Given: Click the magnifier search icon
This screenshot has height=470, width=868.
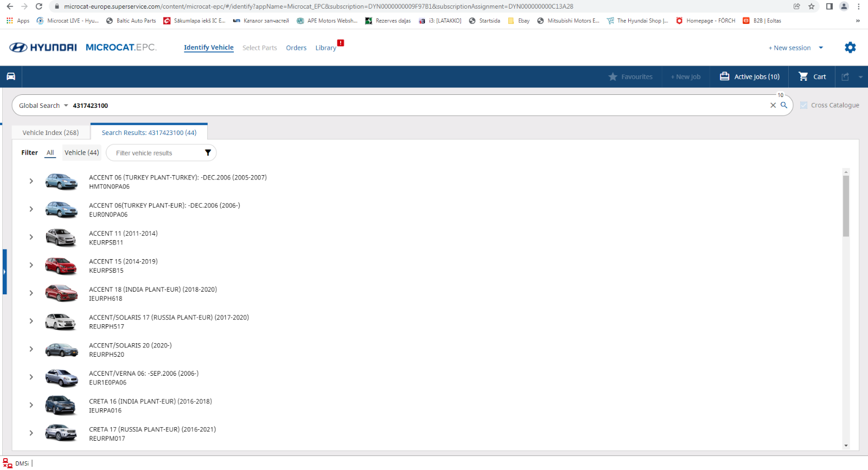Looking at the screenshot, I should (784, 105).
